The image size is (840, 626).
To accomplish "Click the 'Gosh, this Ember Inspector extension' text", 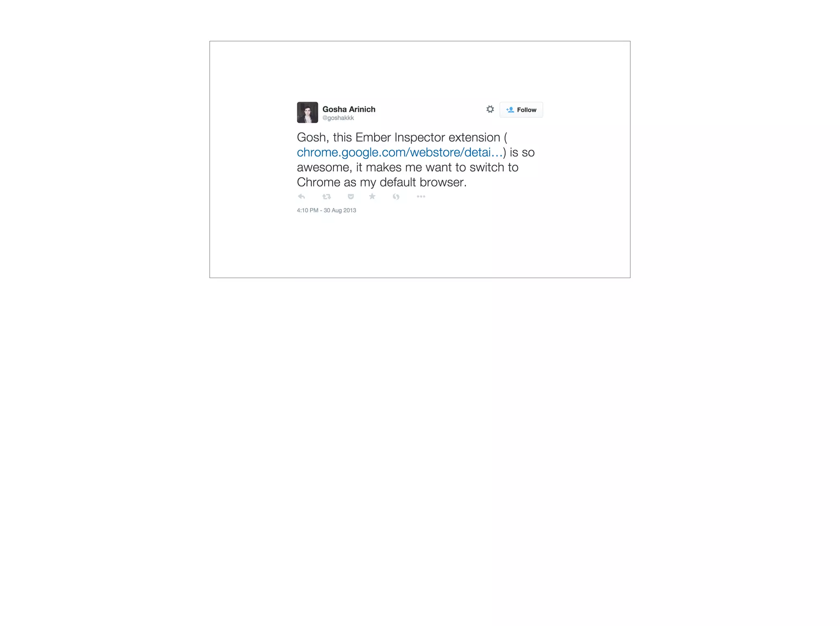I will (399, 137).
